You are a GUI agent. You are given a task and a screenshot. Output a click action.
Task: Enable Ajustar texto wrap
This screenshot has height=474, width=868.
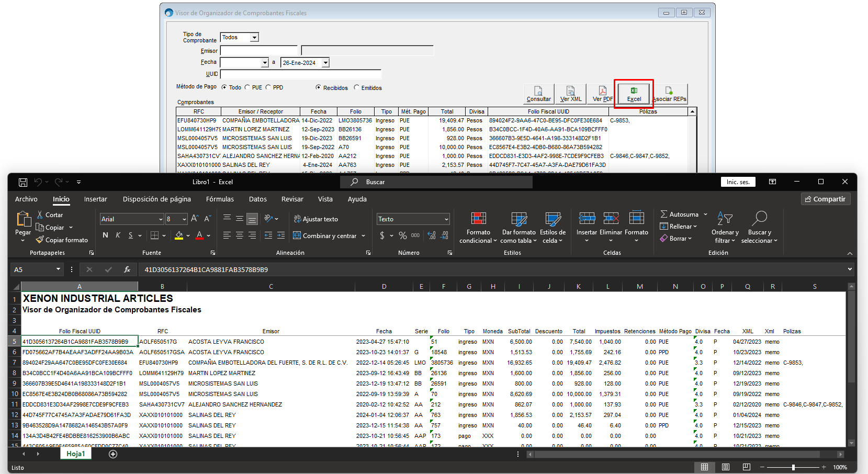click(316, 219)
